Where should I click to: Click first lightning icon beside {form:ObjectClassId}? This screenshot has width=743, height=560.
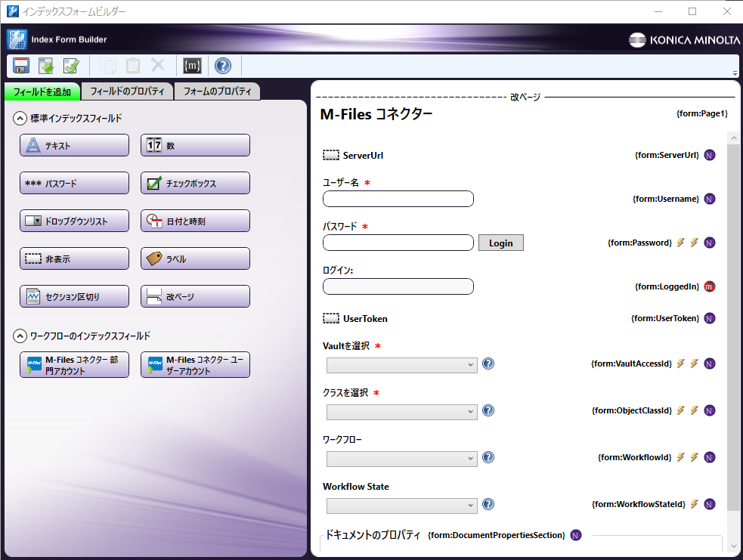(x=680, y=410)
